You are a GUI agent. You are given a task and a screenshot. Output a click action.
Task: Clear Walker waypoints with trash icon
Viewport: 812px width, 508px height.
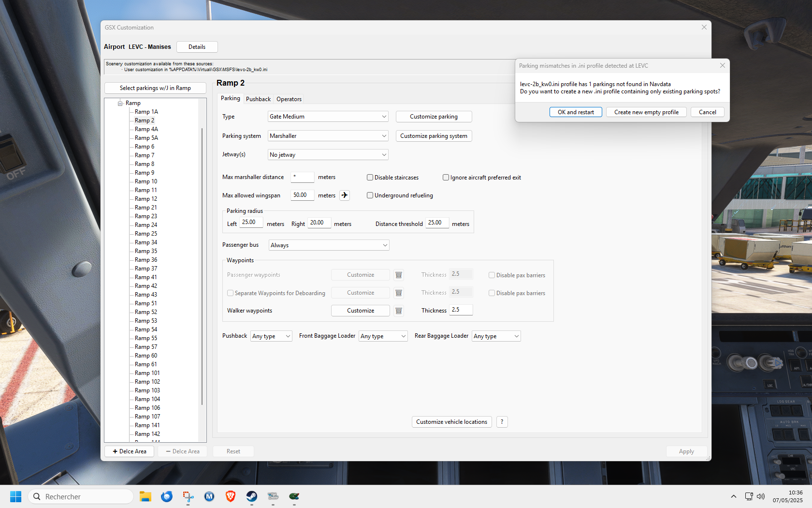click(399, 311)
